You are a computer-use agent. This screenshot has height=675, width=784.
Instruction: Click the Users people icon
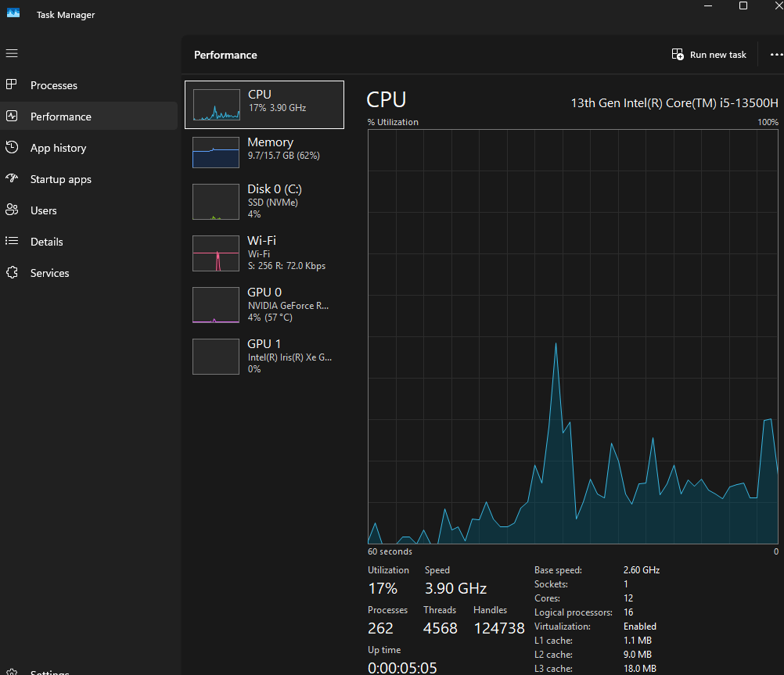[12, 210]
